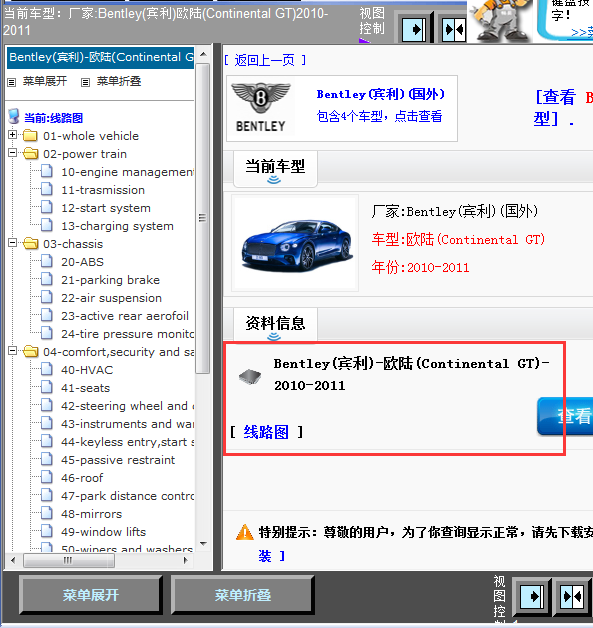The image size is (593, 628).
Task: Open 10-engine management document
Action: tap(127, 172)
